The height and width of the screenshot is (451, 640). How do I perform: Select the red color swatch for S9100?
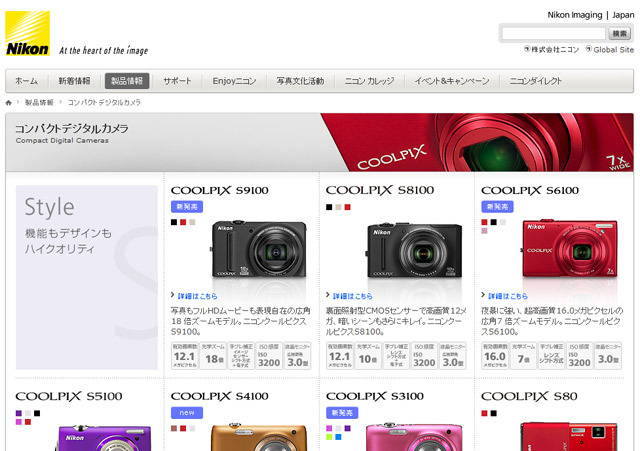pyautogui.click(x=183, y=222)
